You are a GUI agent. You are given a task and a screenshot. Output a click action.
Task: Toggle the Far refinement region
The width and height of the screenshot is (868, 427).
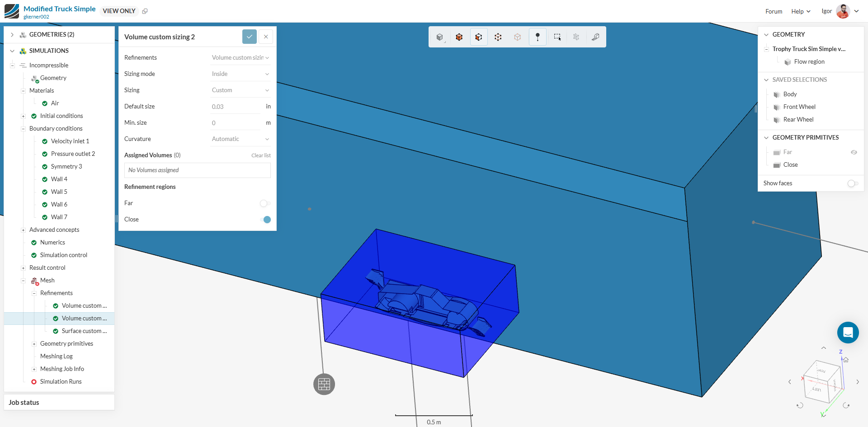(265, 203)
